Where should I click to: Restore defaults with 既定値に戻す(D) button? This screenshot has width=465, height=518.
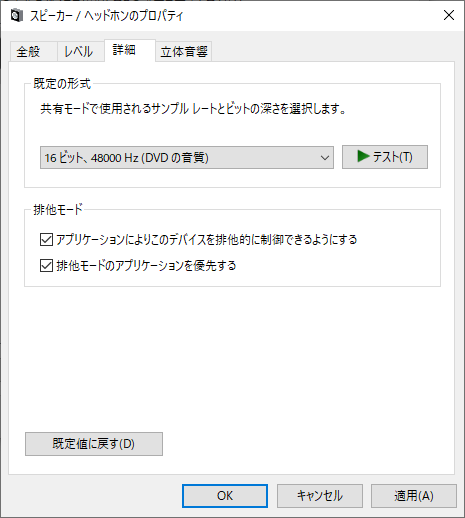(94, 444)
